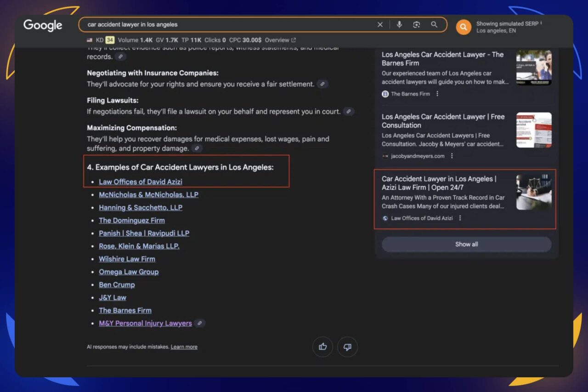Open Wilshire Law Firm link

click(127, 259)
